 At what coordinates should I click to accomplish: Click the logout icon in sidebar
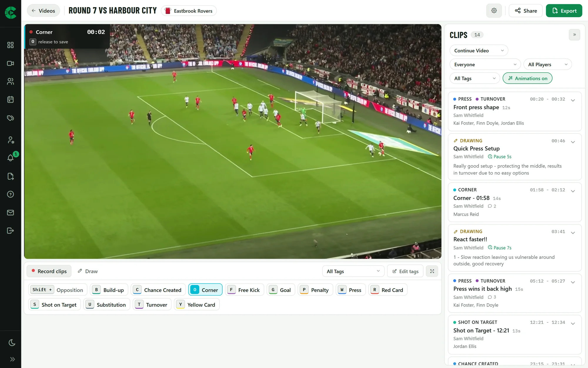click(x=10, y=231)
